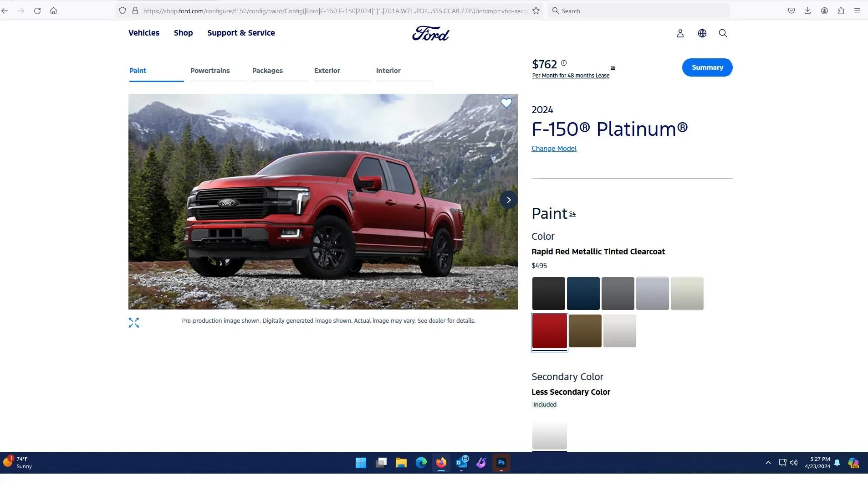This screenshot has width=868, height=485.
Task: Choose the light silver-blue paint swatch
Action: tap(653, 293)
